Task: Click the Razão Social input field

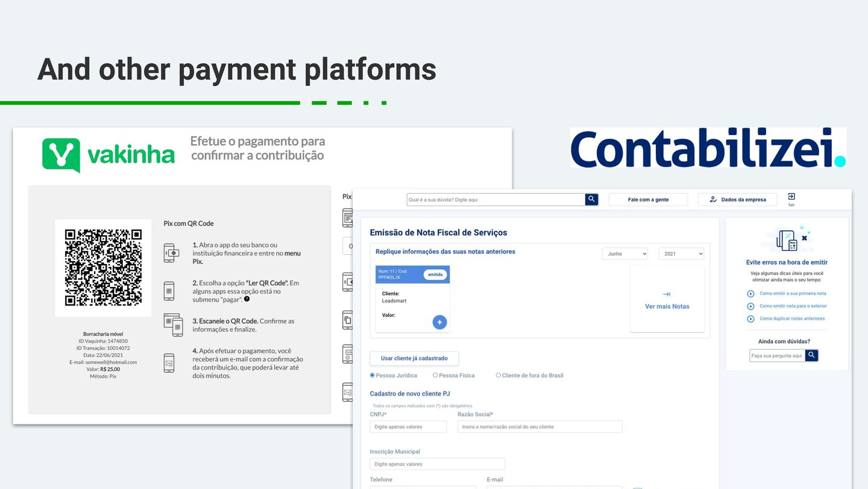Action: (539, 426)
